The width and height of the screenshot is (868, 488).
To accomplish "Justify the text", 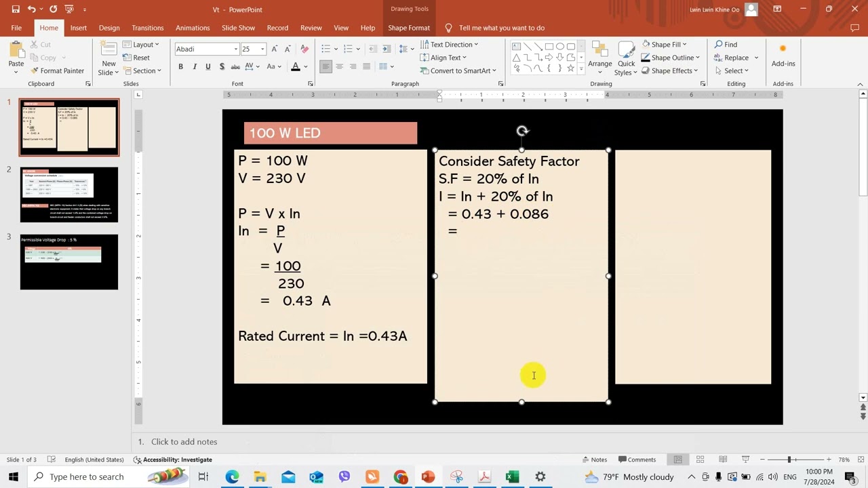I will [367, 66].
